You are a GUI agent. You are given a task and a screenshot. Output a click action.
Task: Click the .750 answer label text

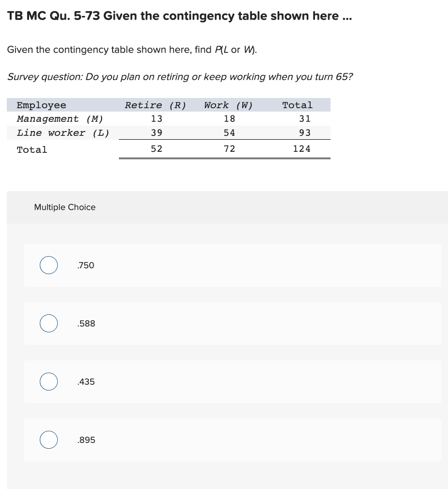tap(85, 265)
